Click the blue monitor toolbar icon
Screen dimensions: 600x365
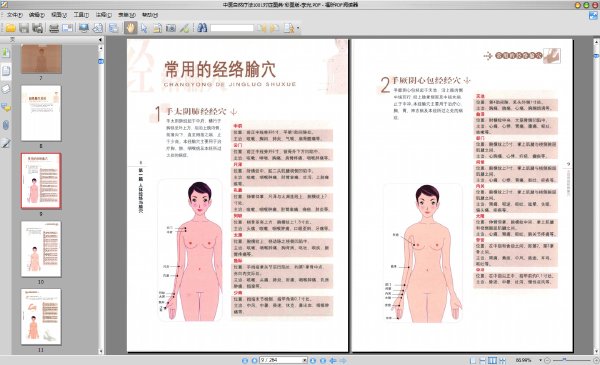(x=84, y=28)
